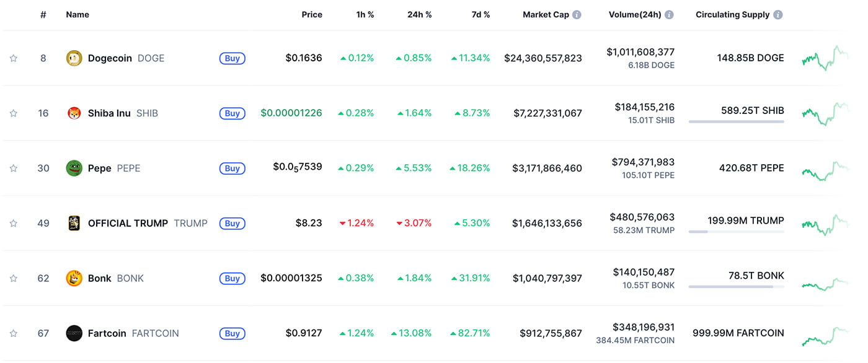Favorite Fartcoin with its star toggle
The width and height of the screenshot is (868, 363).
(x=13, y=333)
